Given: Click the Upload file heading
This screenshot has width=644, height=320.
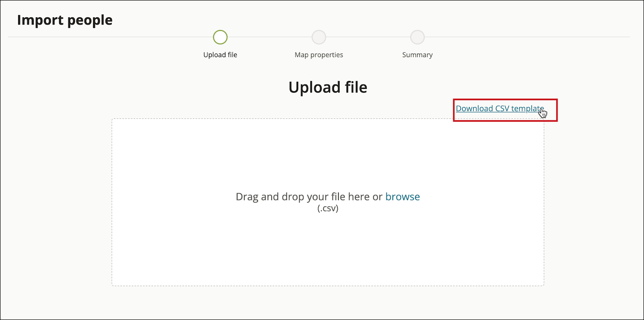Looking at the screenshot, I should coord(328,87).
